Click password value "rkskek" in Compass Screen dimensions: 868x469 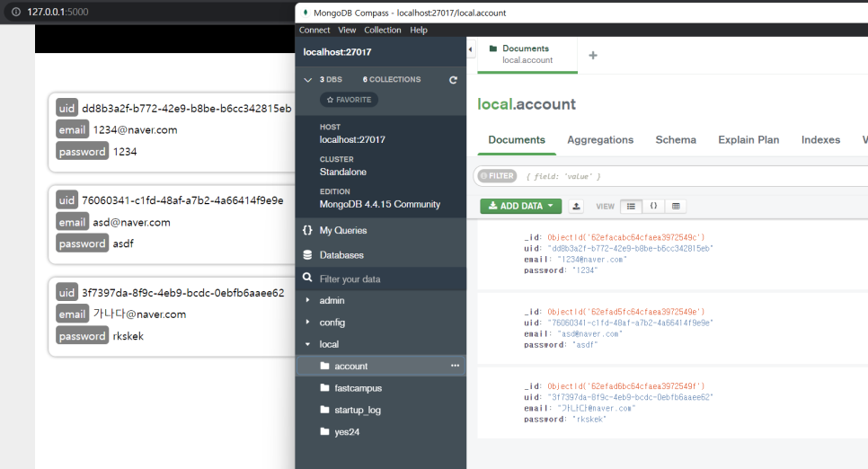click(589, 420)
